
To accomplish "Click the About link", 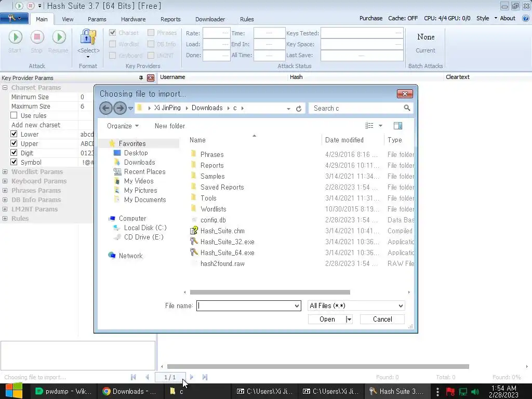I will click(507, 18).
